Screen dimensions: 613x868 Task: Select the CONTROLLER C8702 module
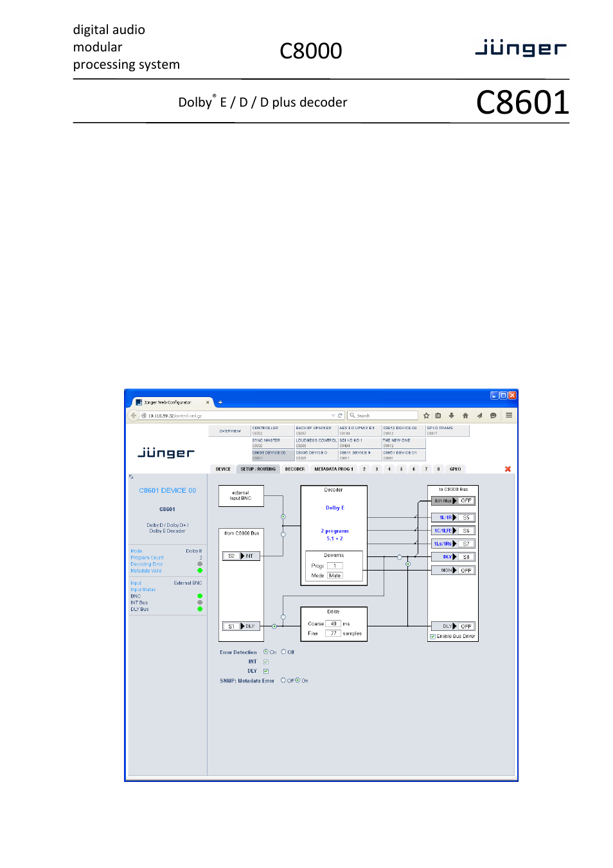click(x=273, y=430)
